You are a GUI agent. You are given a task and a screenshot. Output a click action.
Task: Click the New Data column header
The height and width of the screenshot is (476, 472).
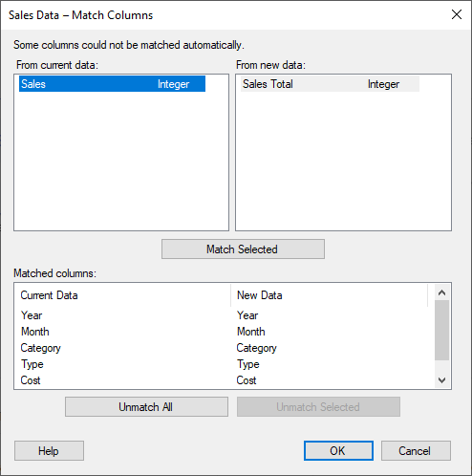329,295
